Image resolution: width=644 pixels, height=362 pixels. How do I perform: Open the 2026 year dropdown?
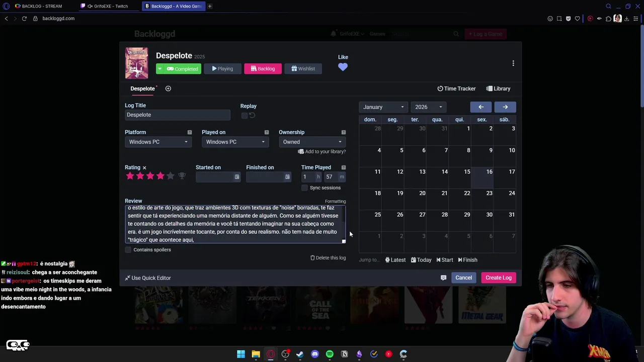pos(428,107)
